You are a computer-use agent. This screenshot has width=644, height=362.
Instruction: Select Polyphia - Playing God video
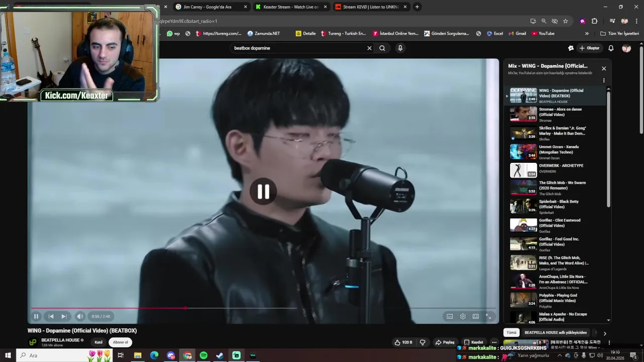[556, 300]
